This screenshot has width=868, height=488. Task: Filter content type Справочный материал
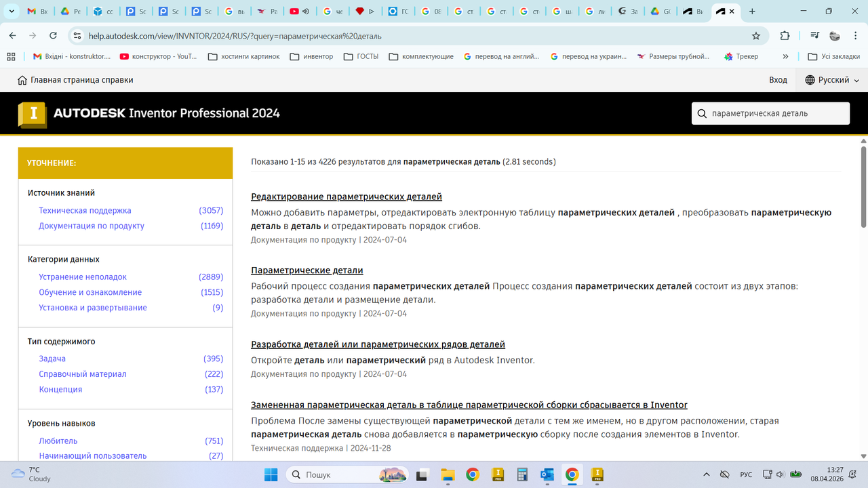pos(83,374)
